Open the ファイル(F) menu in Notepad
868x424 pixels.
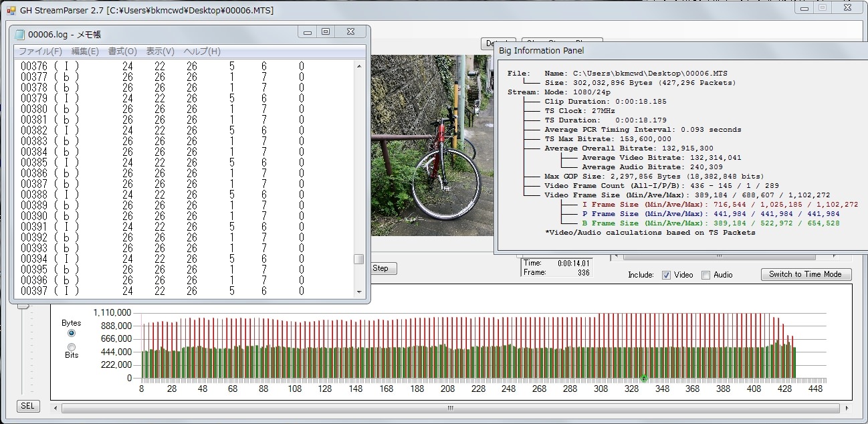pos(40,51)
